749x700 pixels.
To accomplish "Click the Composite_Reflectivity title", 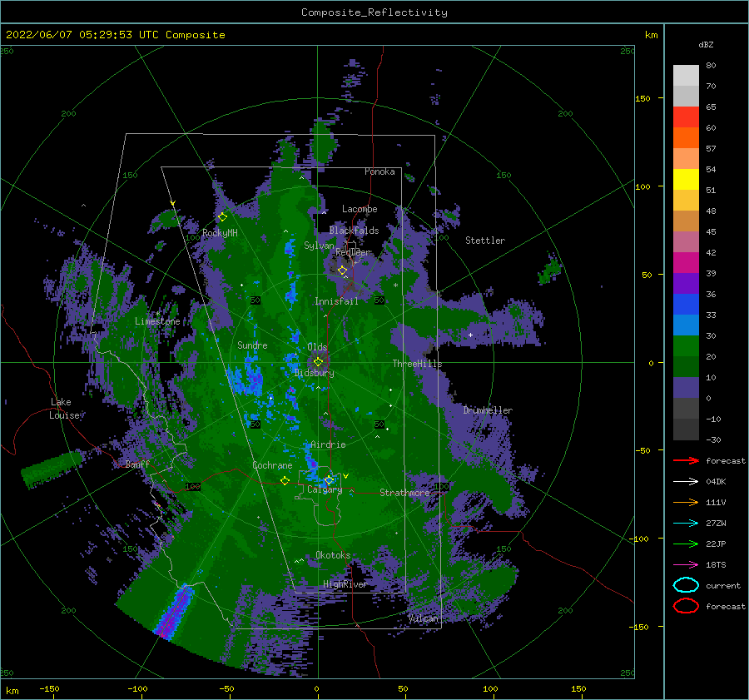I will pyautogui.click(x=374, y=12).
